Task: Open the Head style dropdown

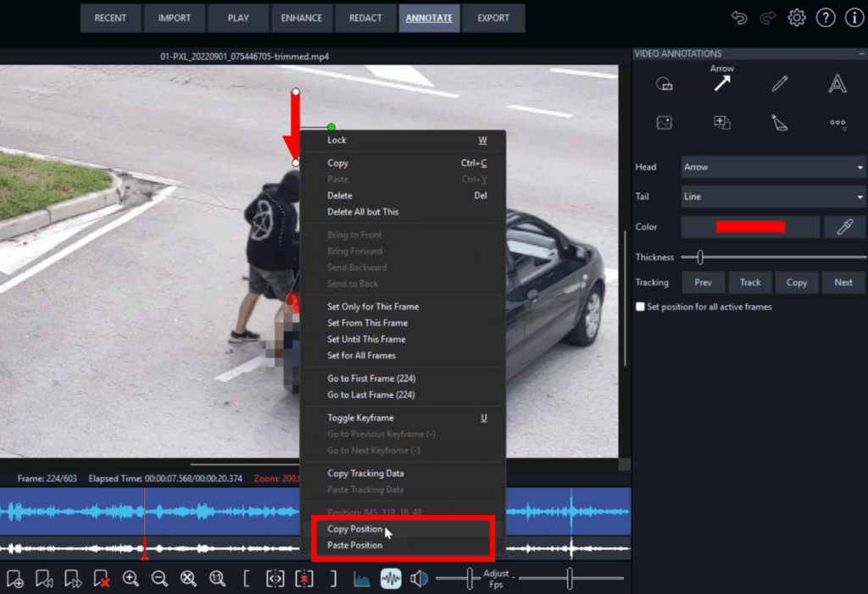Action: (x=773, y=167)
